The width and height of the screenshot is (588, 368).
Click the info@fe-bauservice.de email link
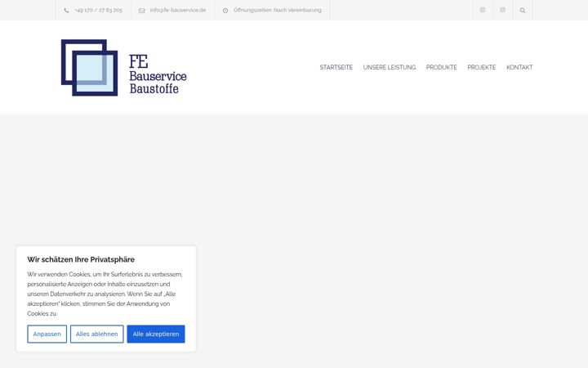click(178, 10)
